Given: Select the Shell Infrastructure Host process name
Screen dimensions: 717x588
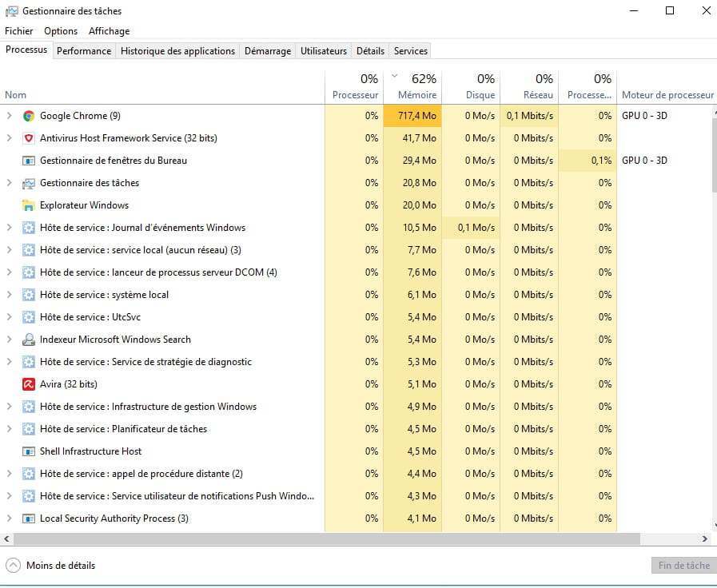Looking at the screenshot, I should (90, 452).
